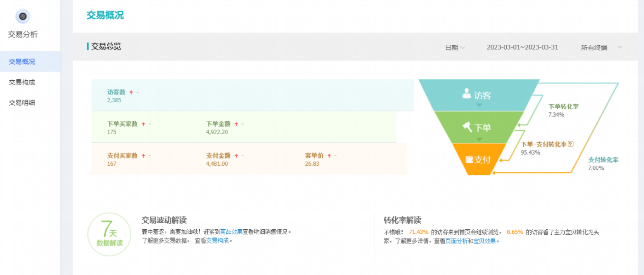Select 交易概况 in the left sidebar
Screen dimensions: 644x275
tap(22, 62)
